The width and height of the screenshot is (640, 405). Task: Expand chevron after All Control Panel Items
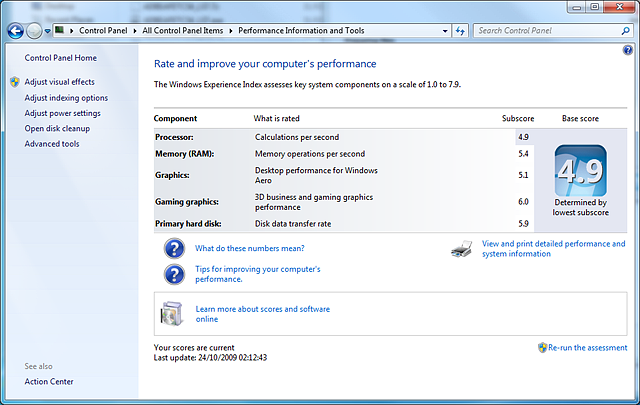pyautogui.click(x=231, y=31)
